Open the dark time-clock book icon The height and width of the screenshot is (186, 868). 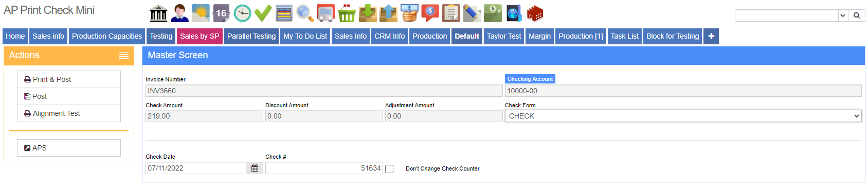click(514, 13)
